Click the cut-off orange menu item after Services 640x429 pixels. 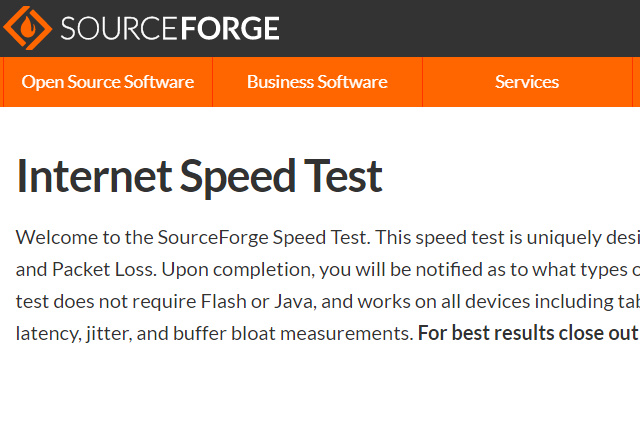point(636,82)
